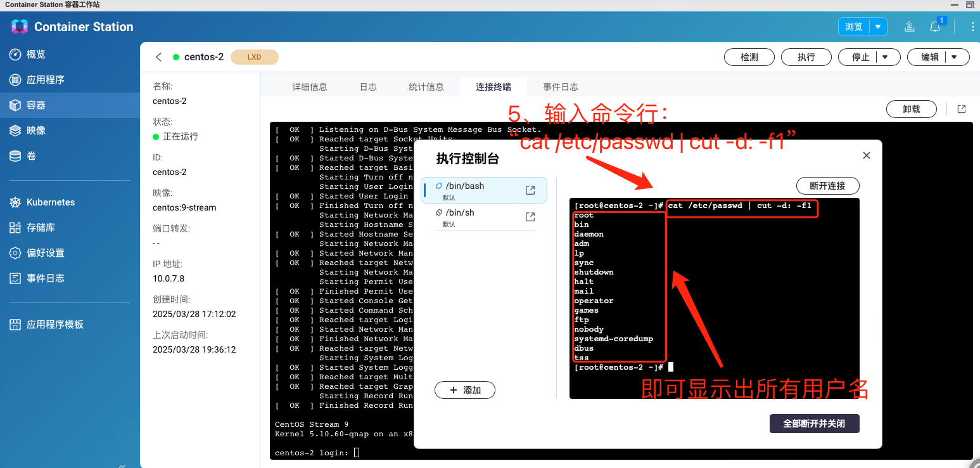Click the 编辑 button
980x468 pixels.
[930, 57]
